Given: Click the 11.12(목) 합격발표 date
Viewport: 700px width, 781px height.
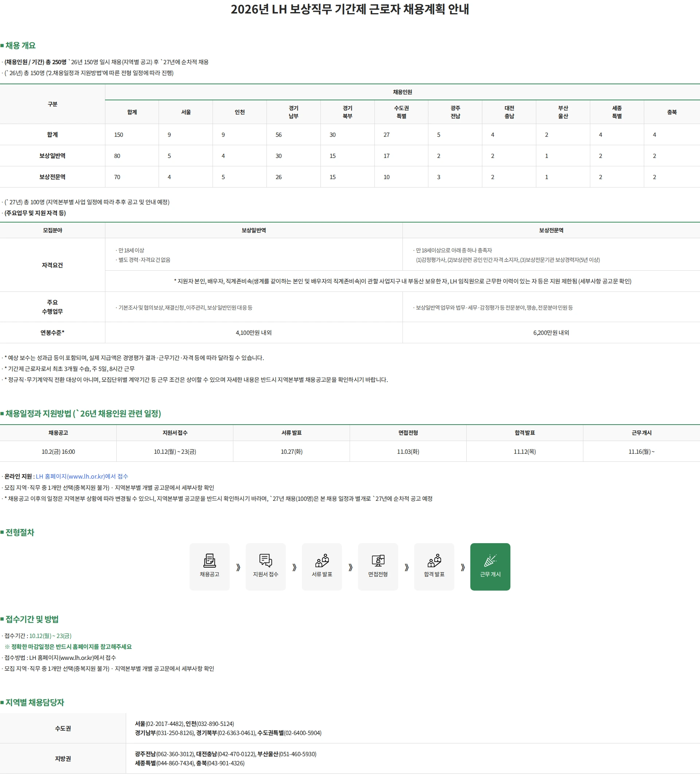Looking at the screenshot, I should click(x=525, y=452).
